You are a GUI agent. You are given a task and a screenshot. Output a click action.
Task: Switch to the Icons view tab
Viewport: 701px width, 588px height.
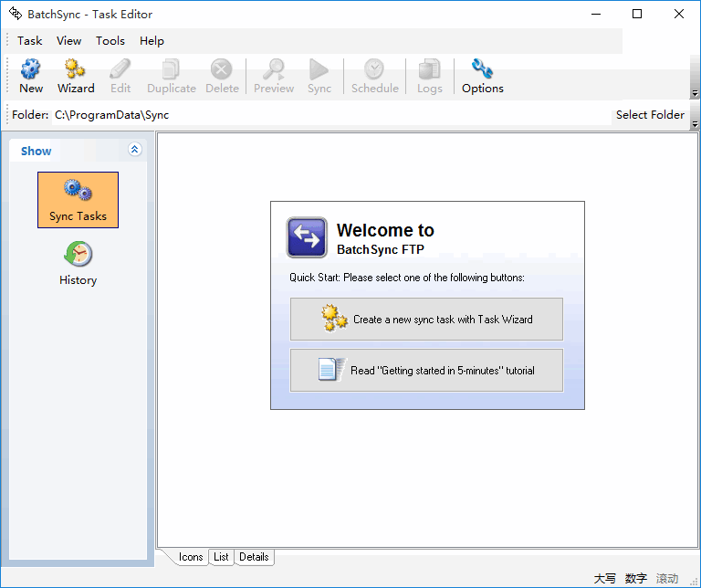(191, 557)
